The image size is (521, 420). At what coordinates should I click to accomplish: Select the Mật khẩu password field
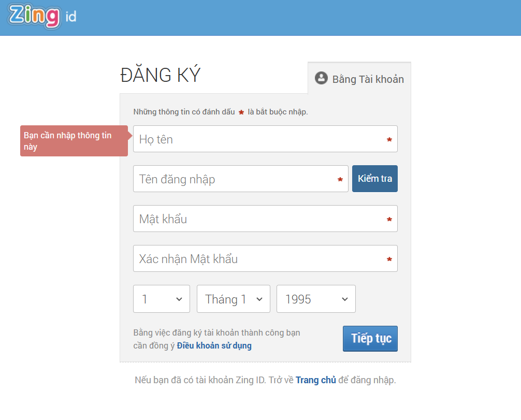259,219
